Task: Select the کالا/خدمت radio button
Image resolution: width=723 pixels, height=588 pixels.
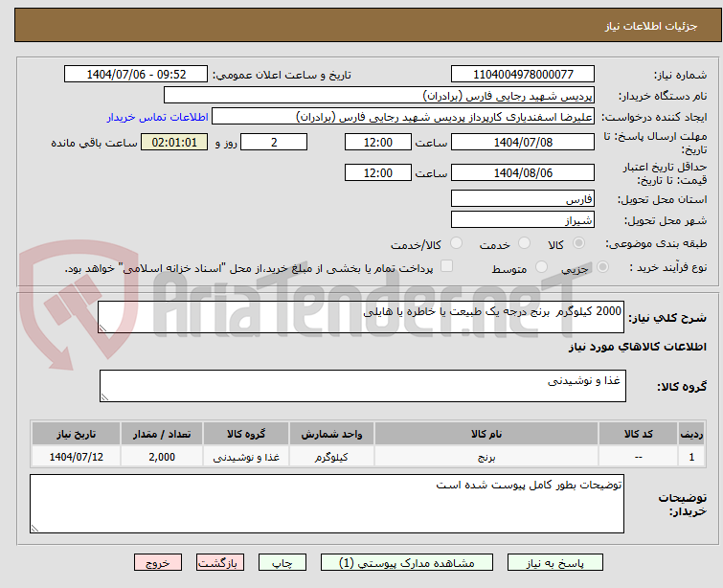Action: 456,243
